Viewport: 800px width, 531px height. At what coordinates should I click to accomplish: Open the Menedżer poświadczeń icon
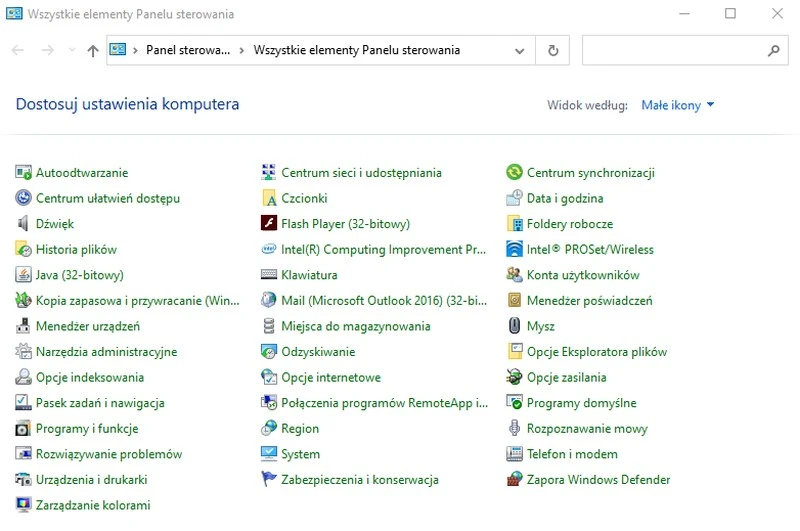514,300
